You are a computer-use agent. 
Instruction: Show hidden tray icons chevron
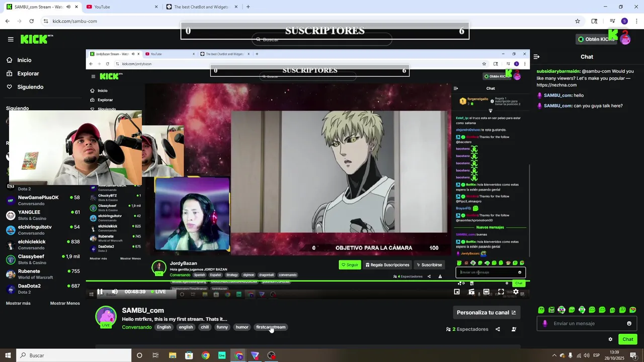tap(554, 355)
